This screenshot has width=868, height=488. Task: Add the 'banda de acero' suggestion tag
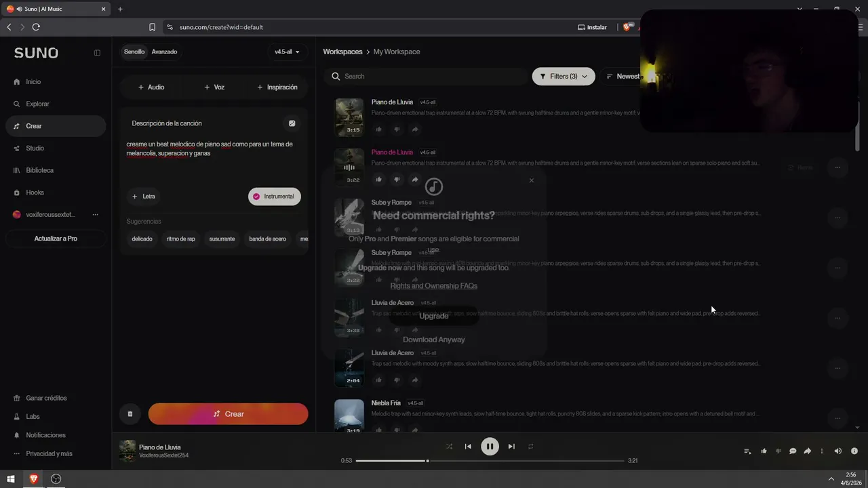coord(268,239)
